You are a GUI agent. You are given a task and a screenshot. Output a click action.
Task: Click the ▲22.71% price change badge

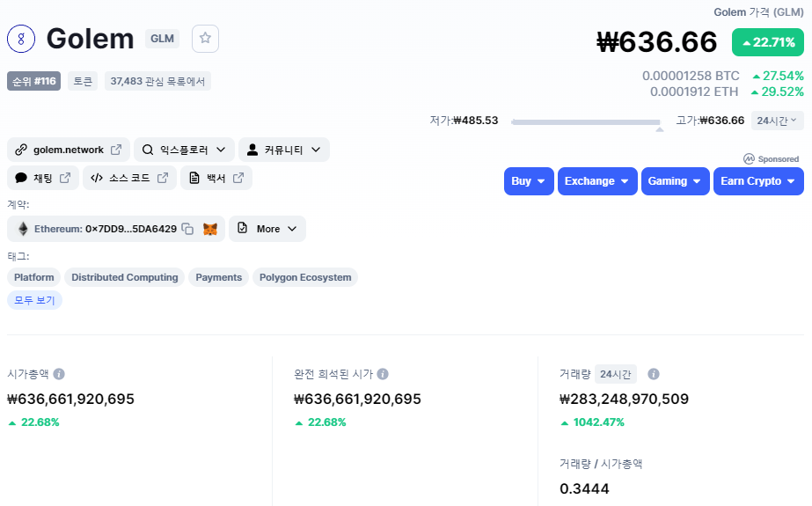(x=768, y=42)
